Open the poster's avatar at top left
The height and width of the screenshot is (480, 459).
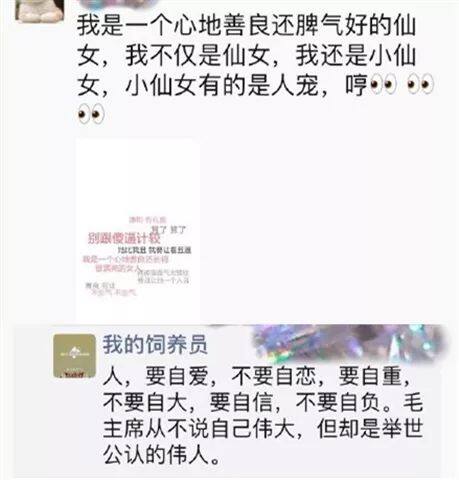click(40, 10)
